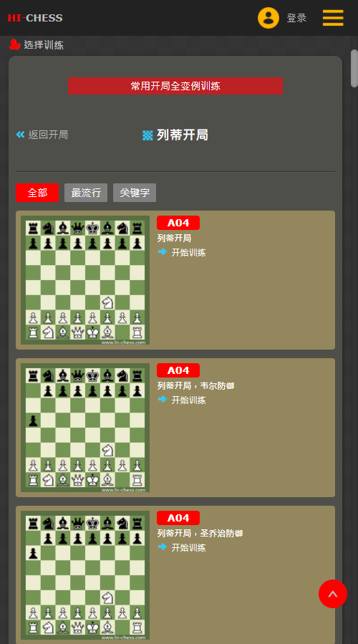Click the blue arrow in first card
The height and width of the screenshot is (644, 358).
(x=163, y=251)
